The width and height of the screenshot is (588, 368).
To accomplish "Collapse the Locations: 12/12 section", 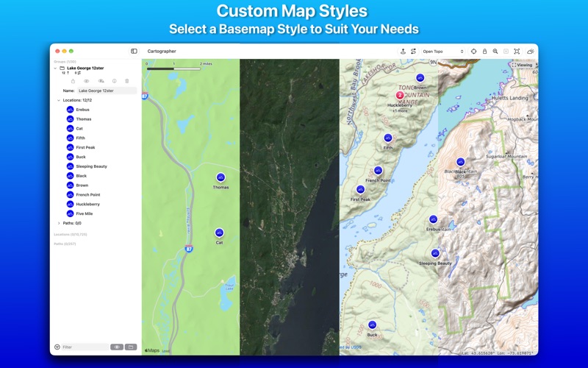I will [x=59, y=100].
